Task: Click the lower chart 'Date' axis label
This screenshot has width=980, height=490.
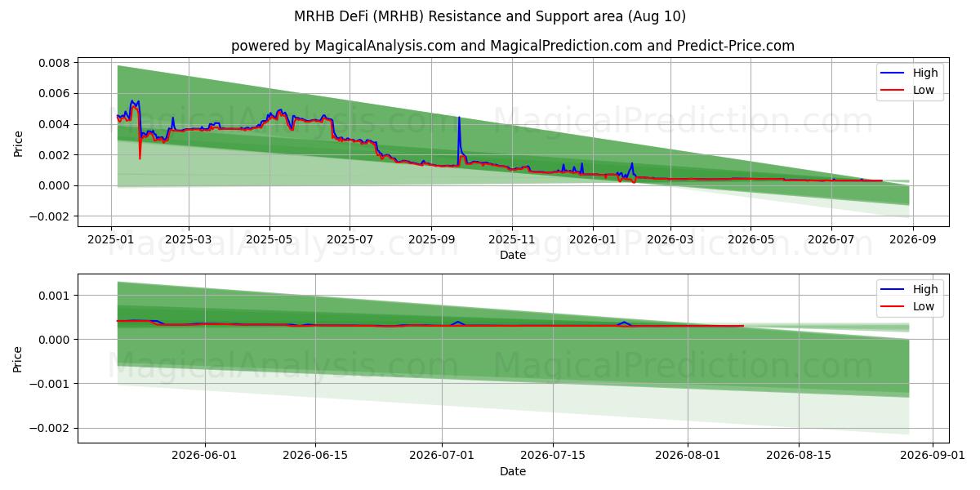Action: click(x=513, y=471)
